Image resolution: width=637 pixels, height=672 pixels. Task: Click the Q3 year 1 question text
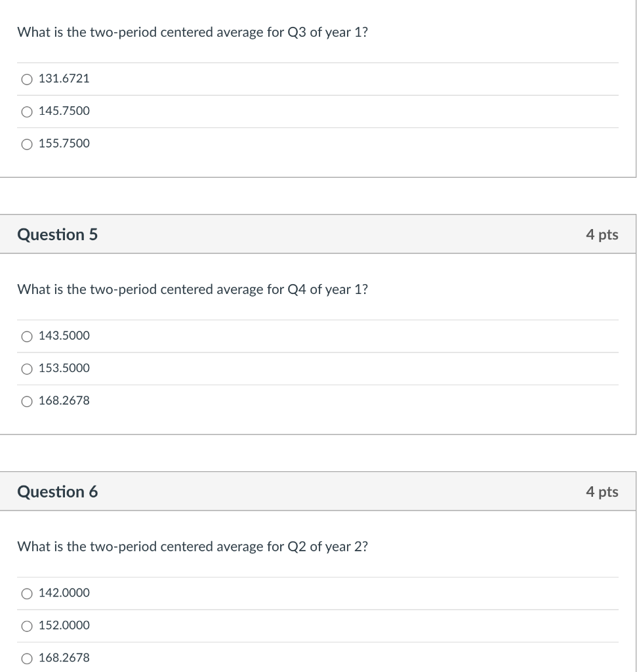click(x=192, y=32)
